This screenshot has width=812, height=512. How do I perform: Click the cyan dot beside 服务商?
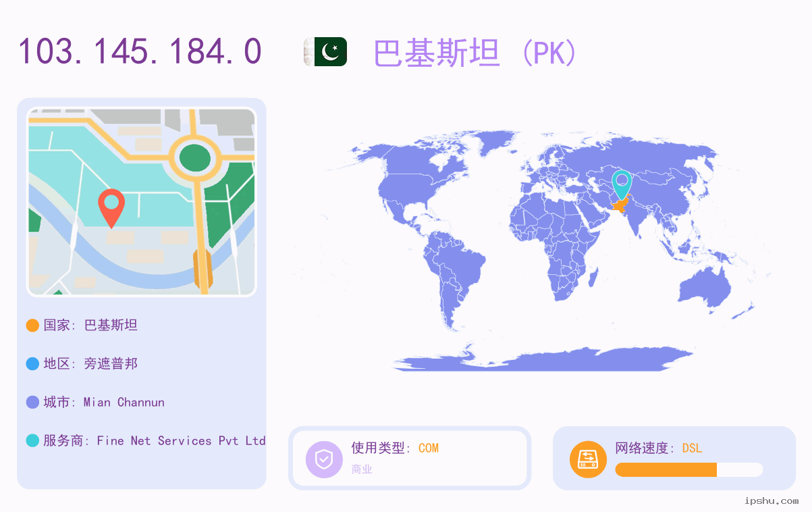pos(32,441)
